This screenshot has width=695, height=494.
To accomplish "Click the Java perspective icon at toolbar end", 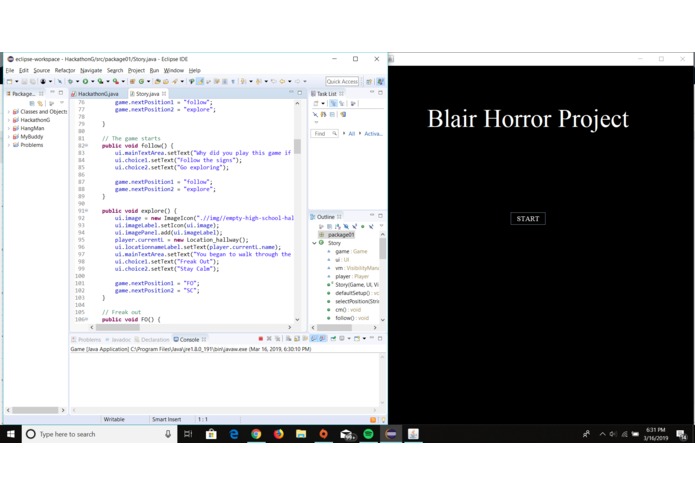I will tap(380, 82).
